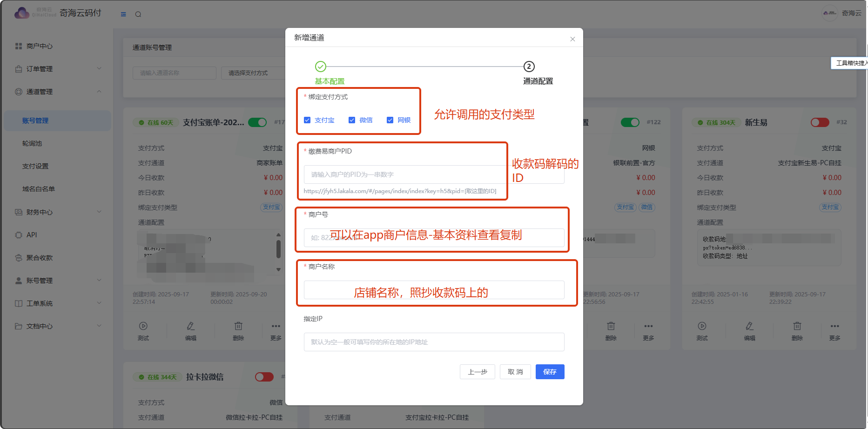Disable the green toggle on 支付宝账单 card
868x429 pixels.
click(x=257, y=122)
